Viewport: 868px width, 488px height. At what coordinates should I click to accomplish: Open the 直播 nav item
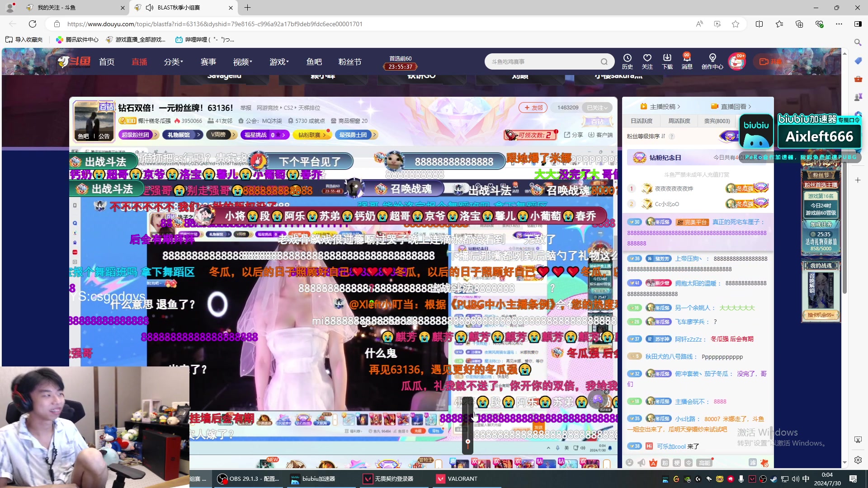[x=139, y=62]
